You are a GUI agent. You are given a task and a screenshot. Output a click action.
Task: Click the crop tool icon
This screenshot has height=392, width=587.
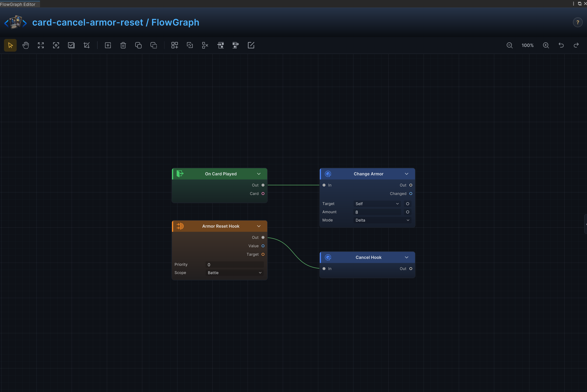87,45
